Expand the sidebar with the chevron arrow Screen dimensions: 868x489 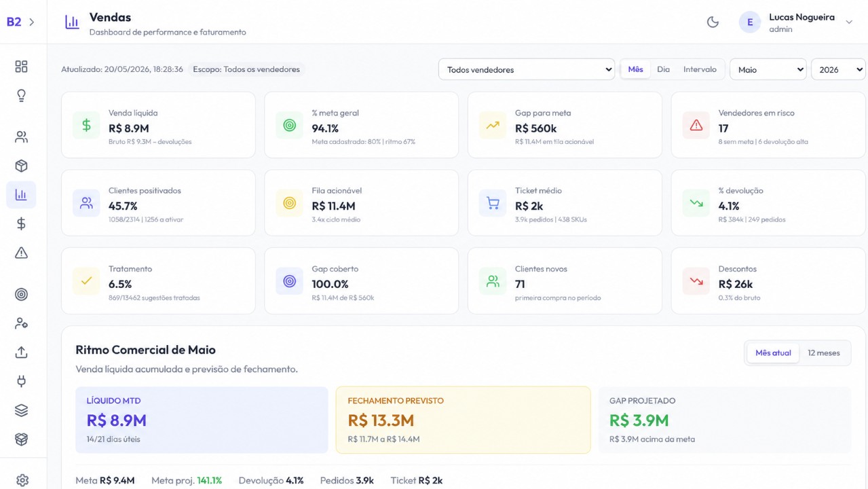coord(32,22)
